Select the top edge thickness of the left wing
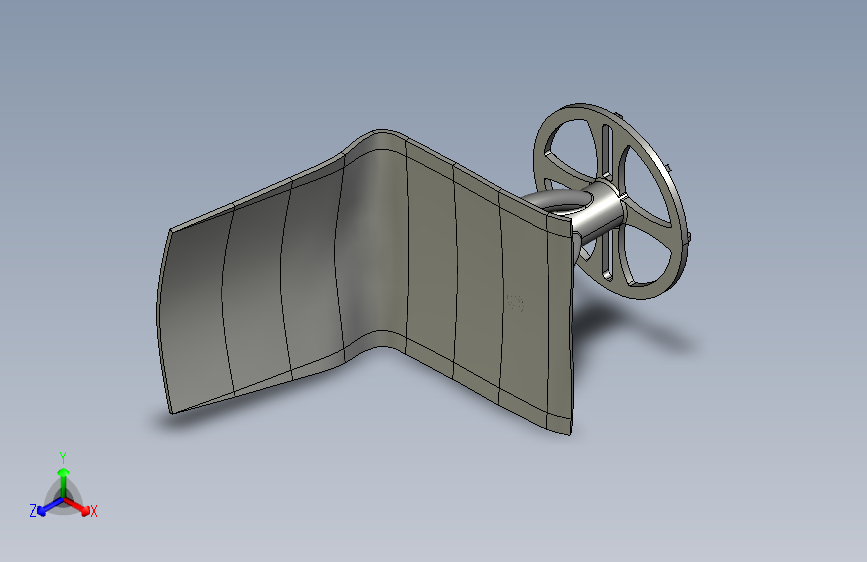Image resolution: width=867 pixels, height=562 pixels. pyautogui.click(x=254, y=194)
